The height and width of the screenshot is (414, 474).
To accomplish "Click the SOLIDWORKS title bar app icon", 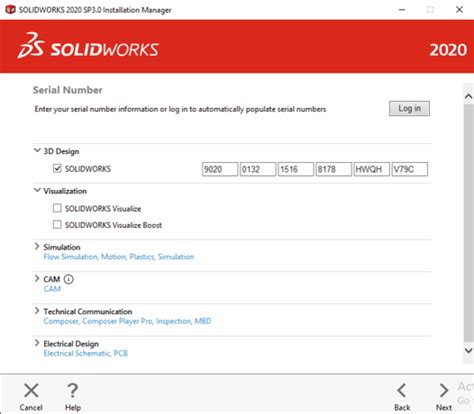I will (x=11, y=9).
